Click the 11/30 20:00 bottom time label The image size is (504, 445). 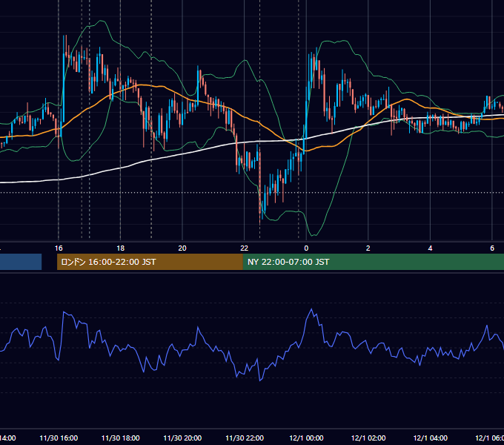point(182,438)
